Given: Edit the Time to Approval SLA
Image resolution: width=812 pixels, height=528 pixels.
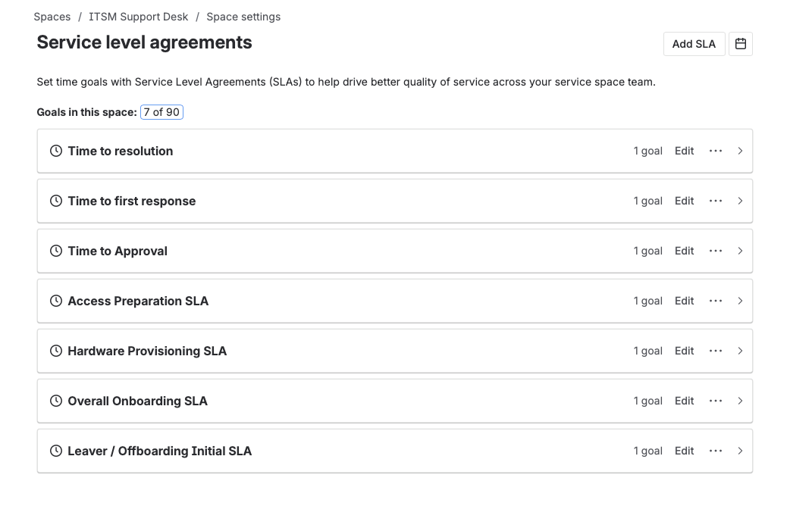Looking at the screenshot, I should point(684,251).
